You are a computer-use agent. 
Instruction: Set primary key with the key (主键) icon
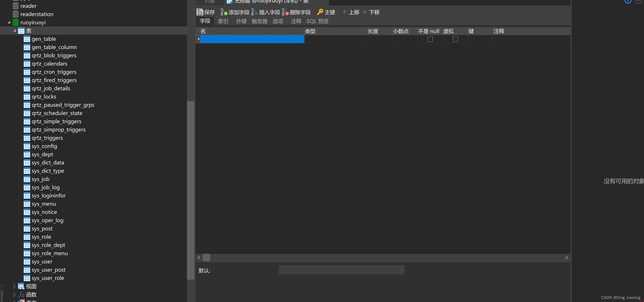click(320, 12)
